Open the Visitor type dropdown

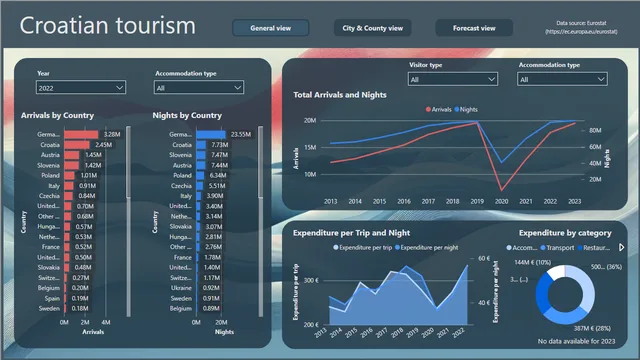pyautogui.click(x=453, y=79)
